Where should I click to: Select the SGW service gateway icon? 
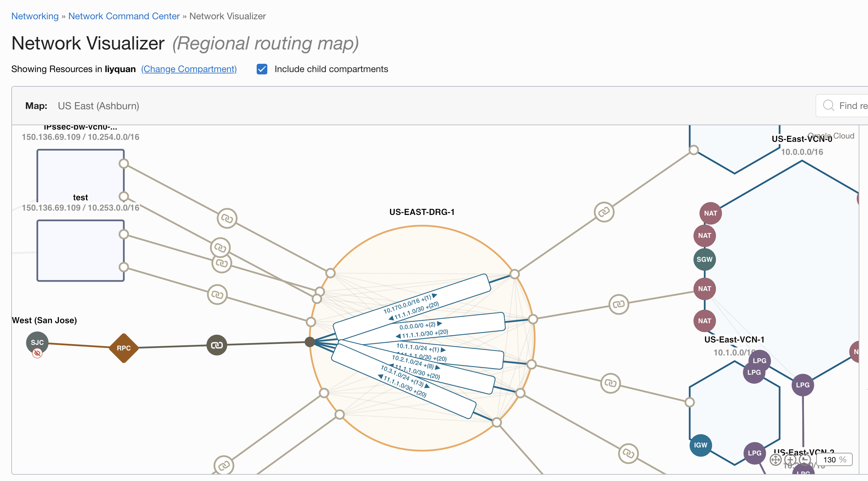(x=705, y=259)
